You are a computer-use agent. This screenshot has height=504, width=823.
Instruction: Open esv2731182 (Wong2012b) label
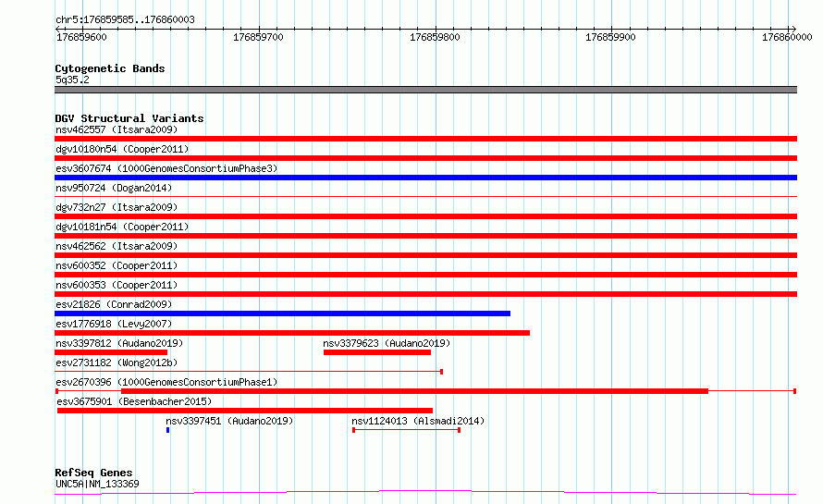coord(117,363)
